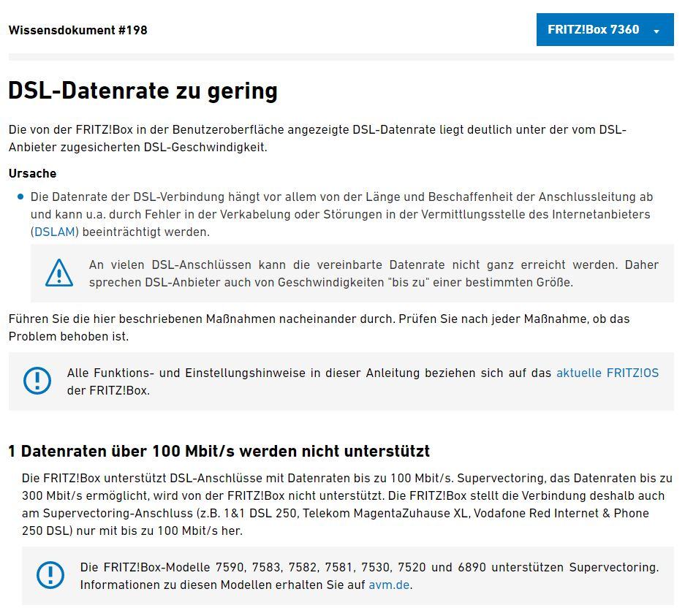
Task: Click the Ursache subheading
Action: 32,173
